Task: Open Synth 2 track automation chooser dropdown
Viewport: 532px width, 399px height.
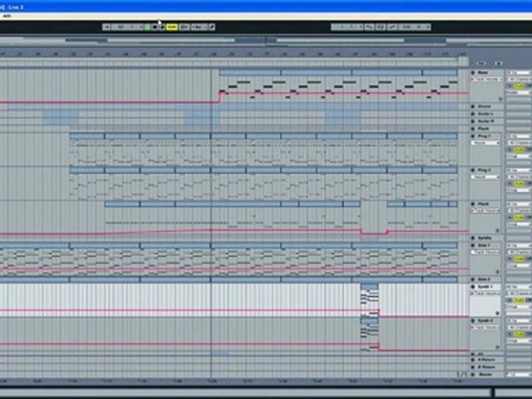Action: (x=485, y=328)
